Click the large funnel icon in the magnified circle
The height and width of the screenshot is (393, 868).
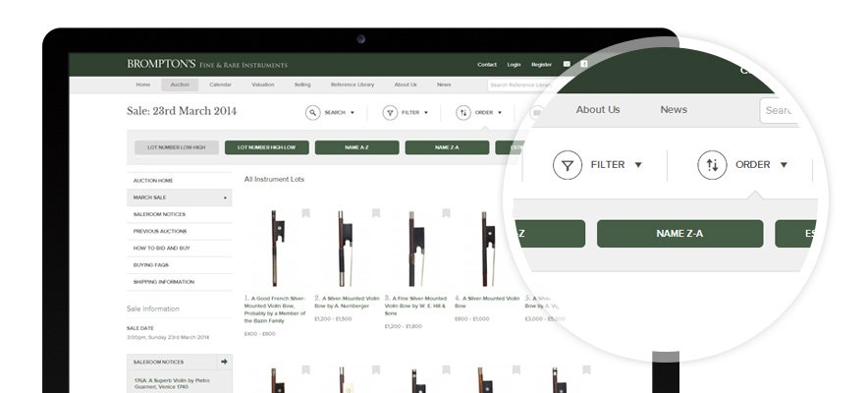point(568,165)
